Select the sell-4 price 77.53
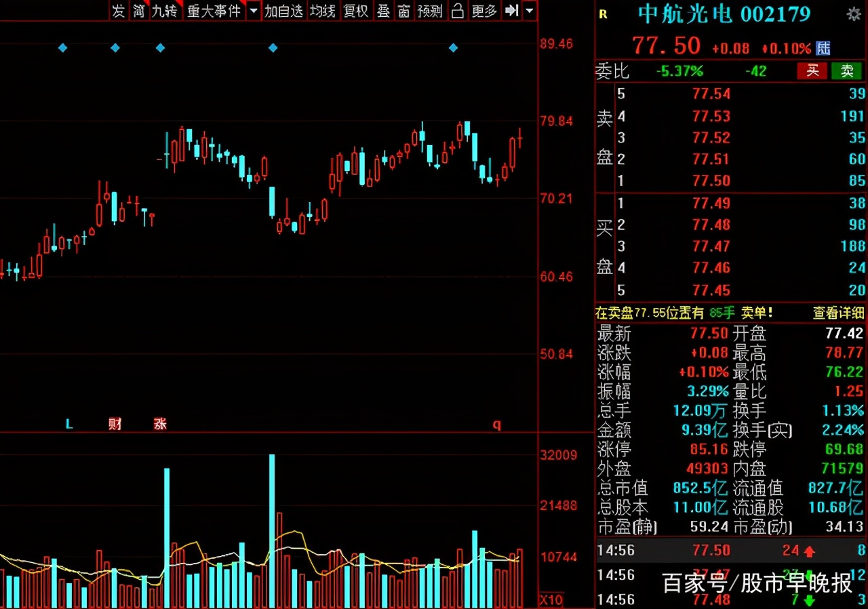 (x=711, y=117)
